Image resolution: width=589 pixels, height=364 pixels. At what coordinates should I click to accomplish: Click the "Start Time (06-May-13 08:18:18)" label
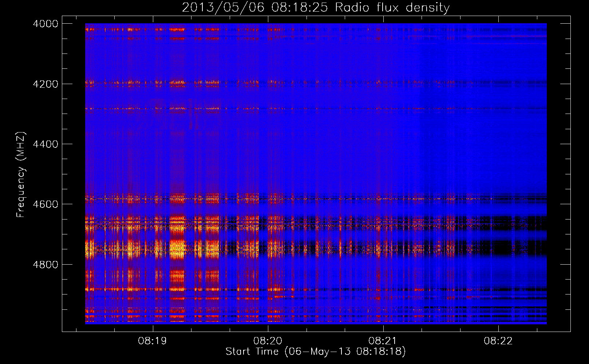(x=316, y=352)
